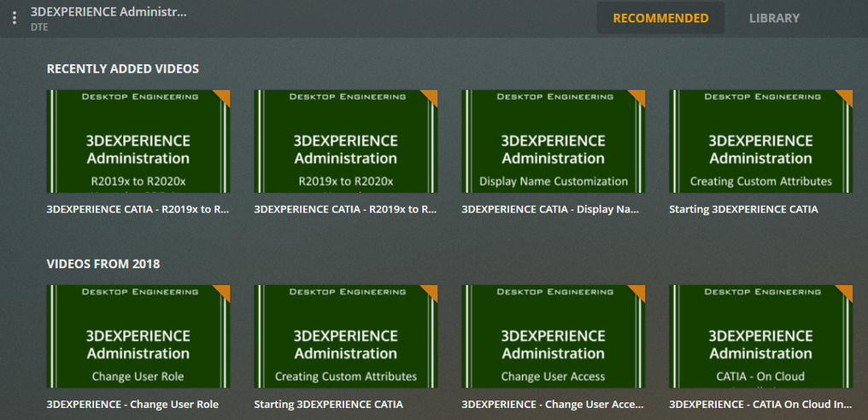Switch to the RECOMMENDED tab
Image resolution: width=868 pixels, height=420 pixels.
pyautogui.click(x=660, y=18)
